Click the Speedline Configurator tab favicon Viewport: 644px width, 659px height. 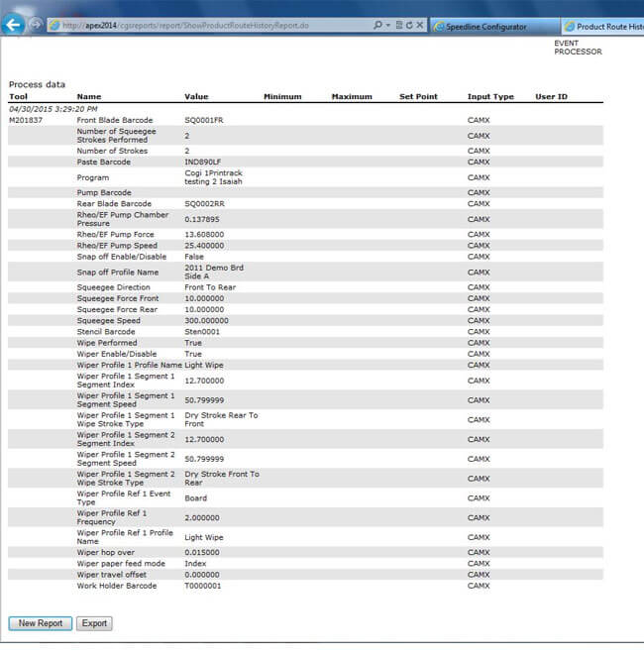(440, 27)
